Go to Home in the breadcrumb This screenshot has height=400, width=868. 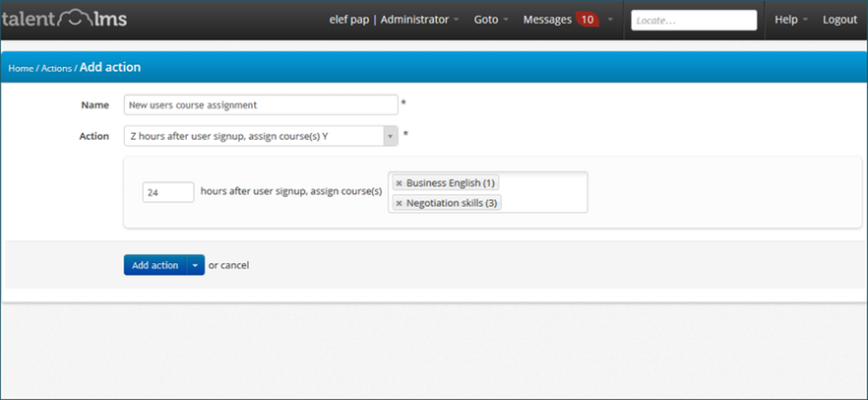click(x=21, y=69)
